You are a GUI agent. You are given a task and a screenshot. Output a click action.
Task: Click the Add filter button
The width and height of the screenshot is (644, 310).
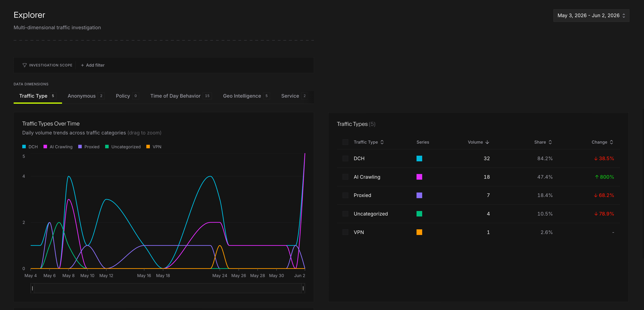pyautogui.click(x=92, y=65)
